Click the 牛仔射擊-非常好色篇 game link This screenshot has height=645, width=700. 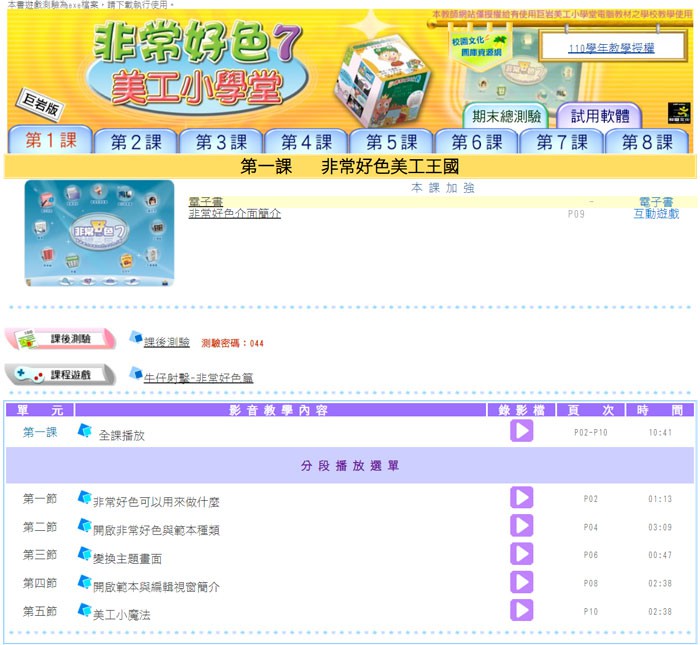198,379
